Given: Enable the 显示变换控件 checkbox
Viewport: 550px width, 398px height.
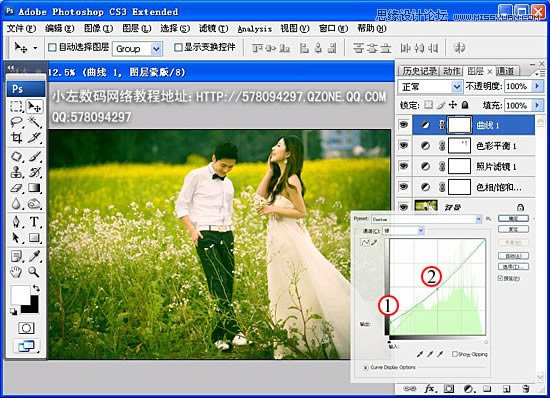Looking at the screenshot, I should point(178,47).
